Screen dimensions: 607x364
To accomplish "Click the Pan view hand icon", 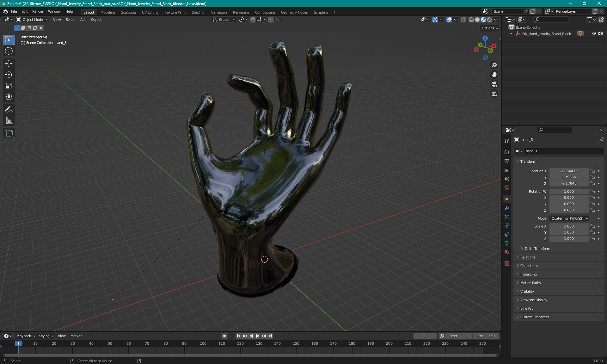I will pyautogui.click(x=494, y=75).
